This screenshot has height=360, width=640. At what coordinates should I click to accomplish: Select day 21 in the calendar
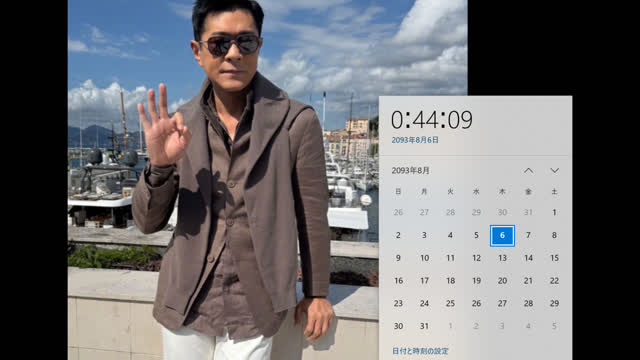[x=528, y=281]
